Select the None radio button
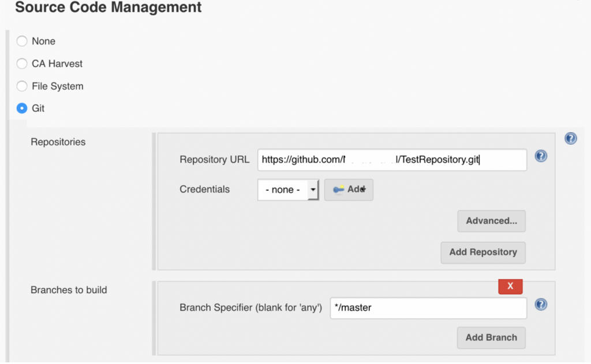The width and height of the screenshot is (591, 364). point(22,41)
